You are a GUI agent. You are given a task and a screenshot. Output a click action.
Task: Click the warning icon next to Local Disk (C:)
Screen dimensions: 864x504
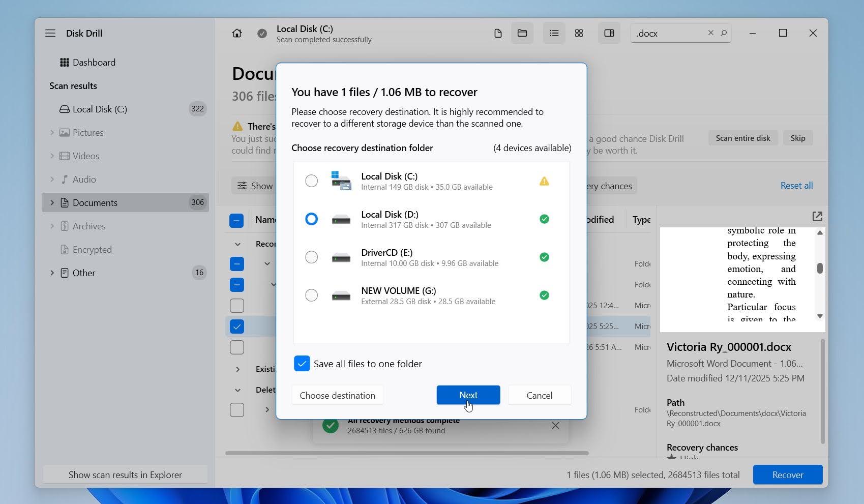click(544, 181)
